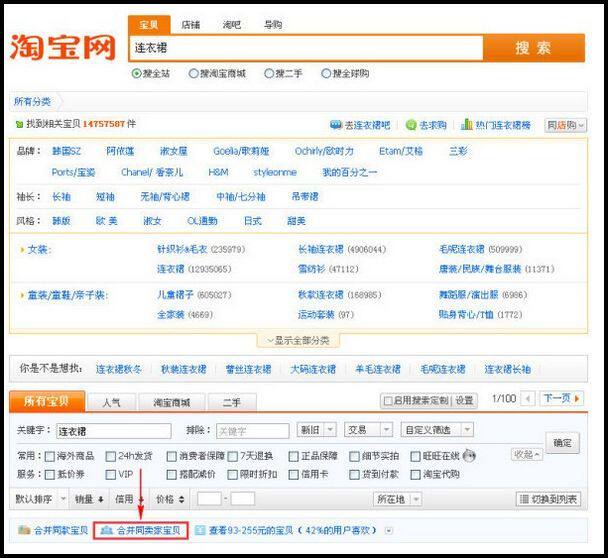Image resolution: width=608 pixels, height=558 pixels.
Task: Filter by brand H&M
Action: pos(218,172)
